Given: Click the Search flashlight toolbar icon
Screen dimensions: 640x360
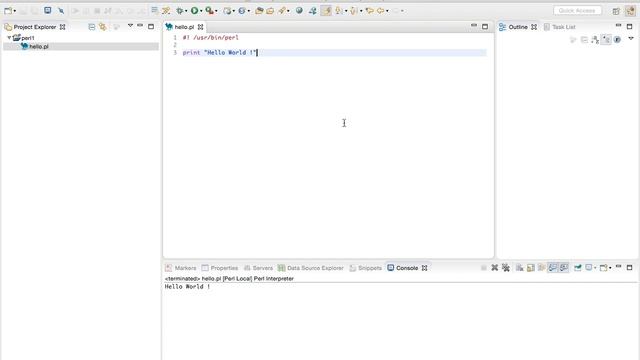Looking at the screenshot, I should [282, 11].
